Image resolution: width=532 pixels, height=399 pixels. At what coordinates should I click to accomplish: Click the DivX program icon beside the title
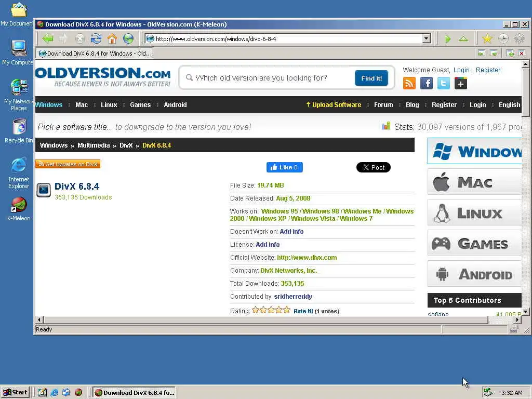coord(44,190)
